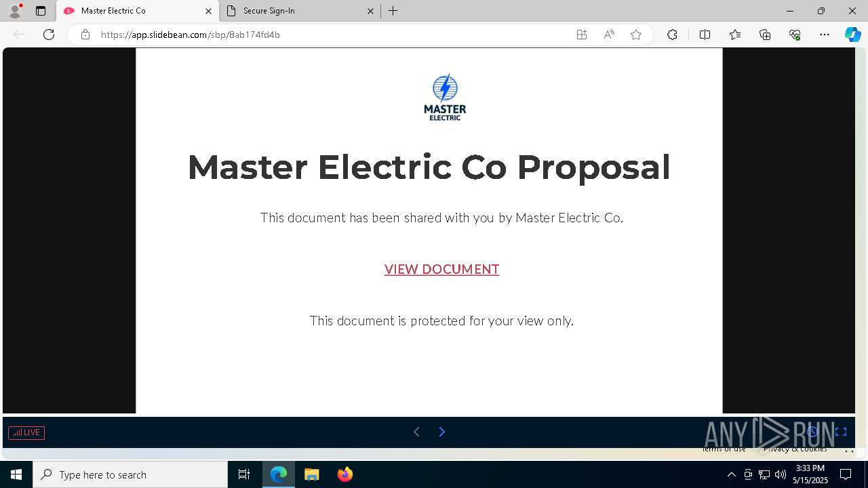868x488 pixels.
Task: Open volume control tray icon
Action: click(x=780, y=474)
